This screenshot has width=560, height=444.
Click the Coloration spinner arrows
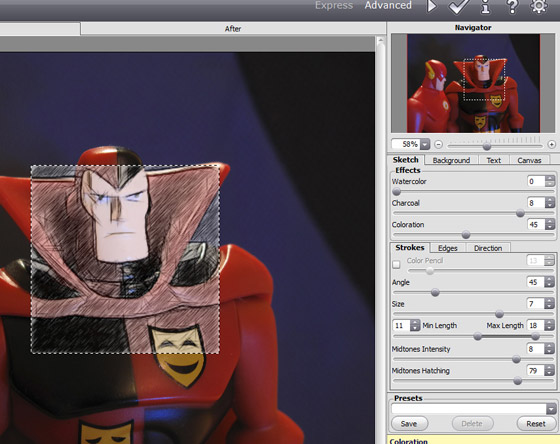[x=550, y=224]
